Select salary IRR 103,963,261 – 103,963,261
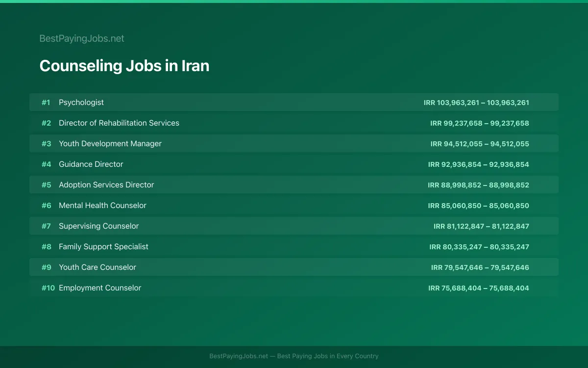The height and width of the screenshot is (368, 588). pos(476,103)
